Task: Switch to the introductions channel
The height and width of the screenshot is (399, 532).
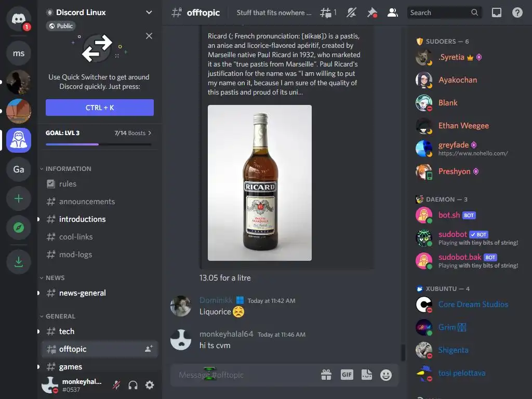Action: (100, 219)
